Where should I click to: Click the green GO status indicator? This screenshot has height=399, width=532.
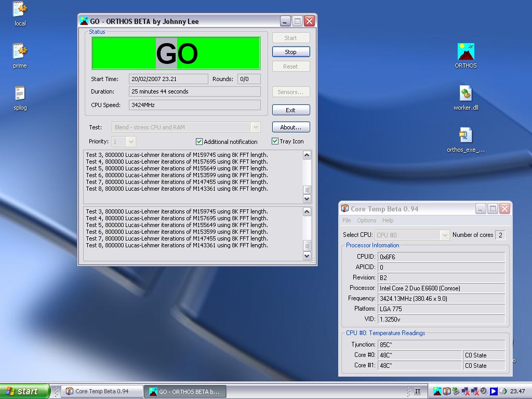176,54
